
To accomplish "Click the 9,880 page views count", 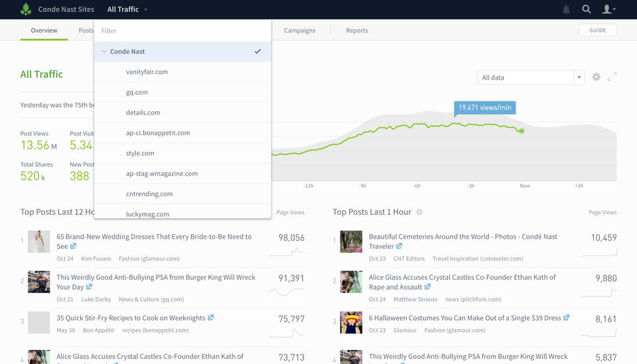I will click(606, 278).
